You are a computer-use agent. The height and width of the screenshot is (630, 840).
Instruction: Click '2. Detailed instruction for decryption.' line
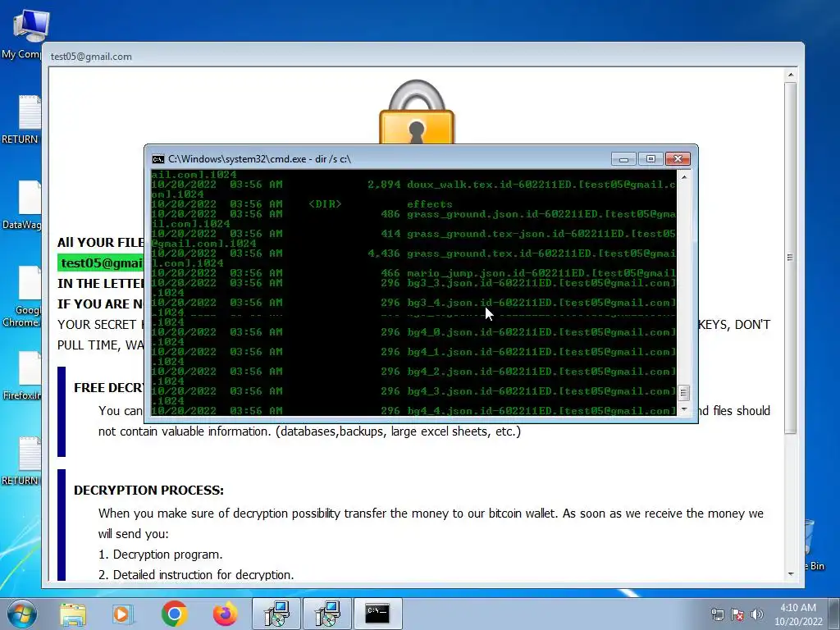coord(196,575)
